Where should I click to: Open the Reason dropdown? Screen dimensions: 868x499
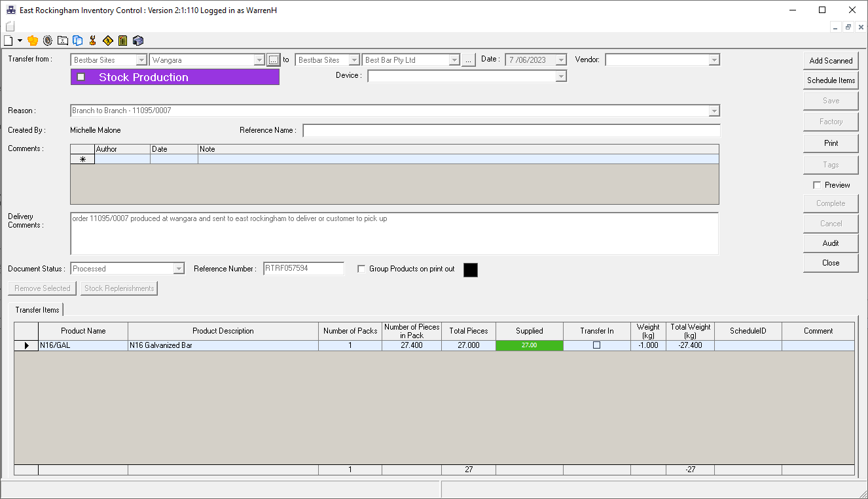pos(714,111)
